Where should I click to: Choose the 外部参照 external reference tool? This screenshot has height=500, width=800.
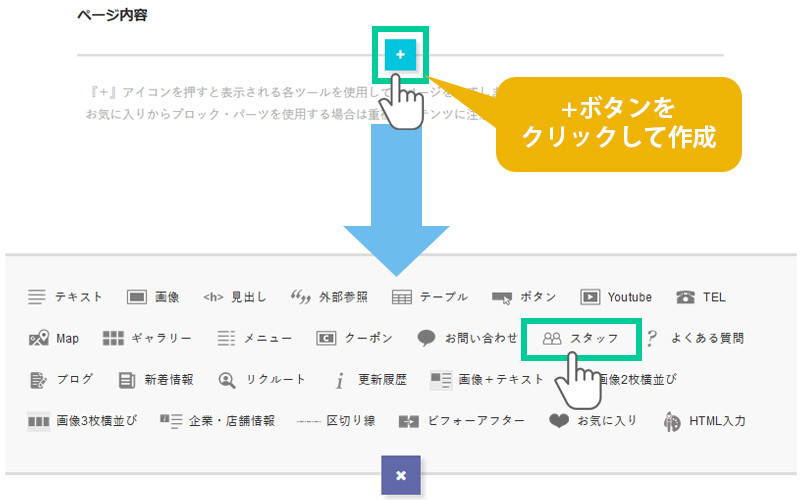(329, 297)
